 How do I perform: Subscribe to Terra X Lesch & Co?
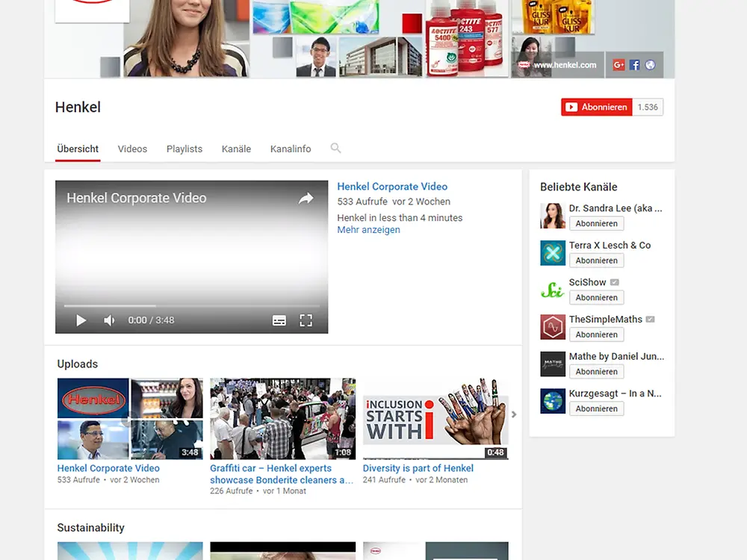pos(596,261)
